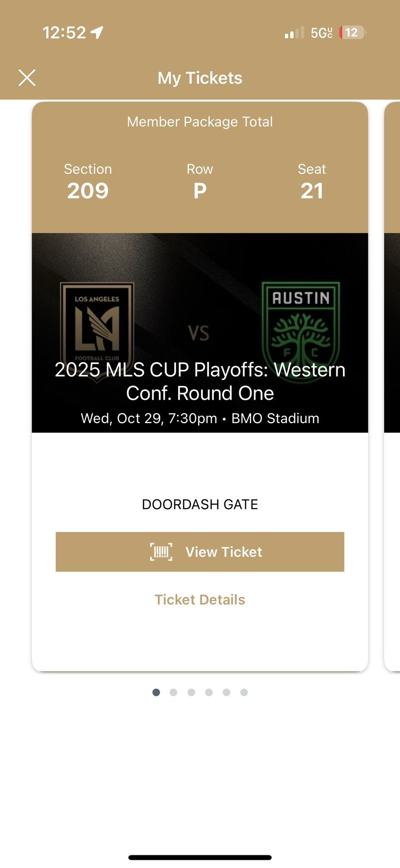Open Ticket Details

click(200, 599)
